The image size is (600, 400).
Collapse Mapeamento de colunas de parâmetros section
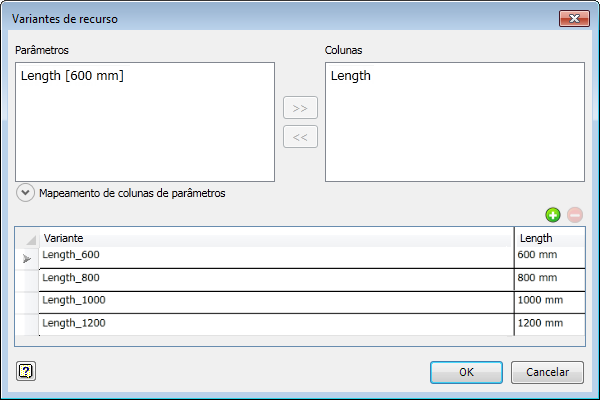tap(26, 193)
